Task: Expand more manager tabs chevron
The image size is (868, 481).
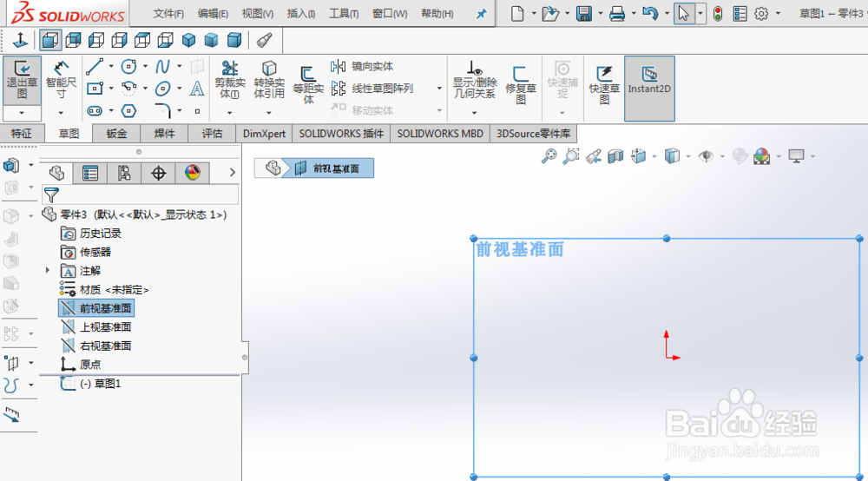Action: click(x=233, y=173)
